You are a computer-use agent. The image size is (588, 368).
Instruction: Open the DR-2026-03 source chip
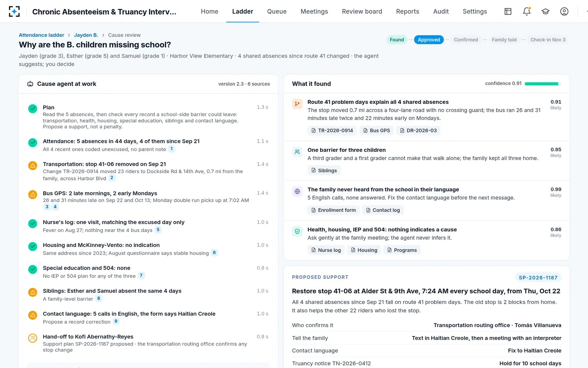[418, 130]
